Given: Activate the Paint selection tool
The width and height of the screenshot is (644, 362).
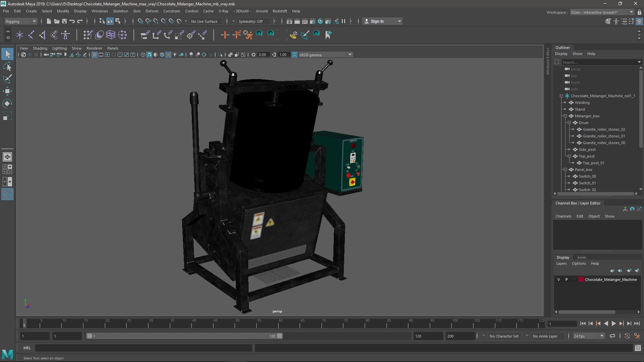Looking at the screenshot, I should coord(7,79).
